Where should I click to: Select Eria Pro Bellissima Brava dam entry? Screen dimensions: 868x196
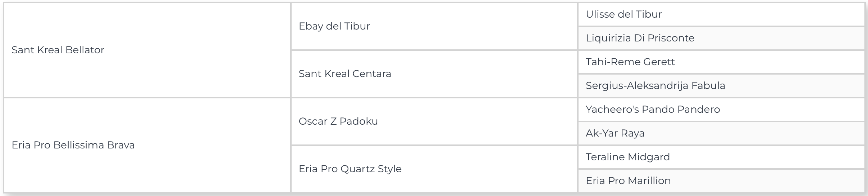click(73, 145)
